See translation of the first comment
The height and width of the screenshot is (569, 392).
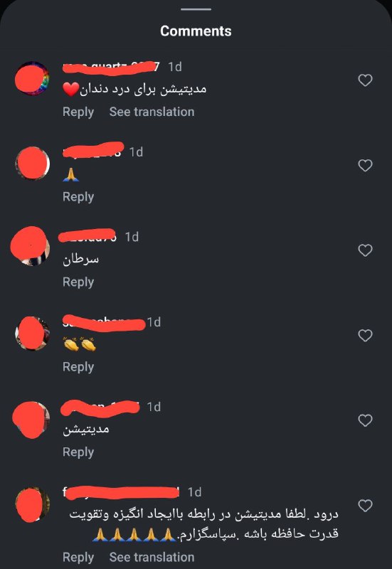[x=152, y=112]
